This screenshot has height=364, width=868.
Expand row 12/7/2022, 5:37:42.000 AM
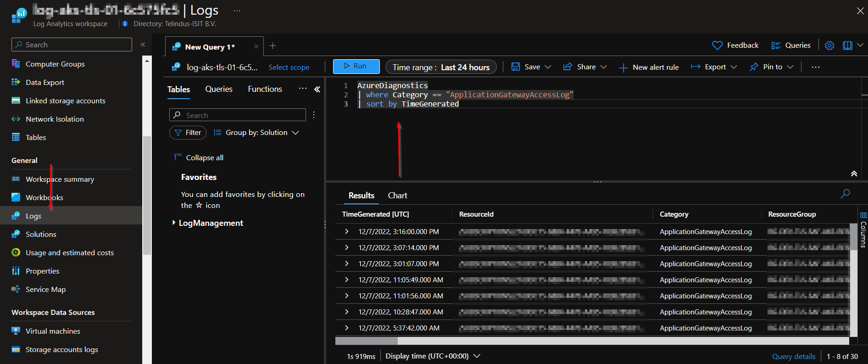[x=347, y=328]
